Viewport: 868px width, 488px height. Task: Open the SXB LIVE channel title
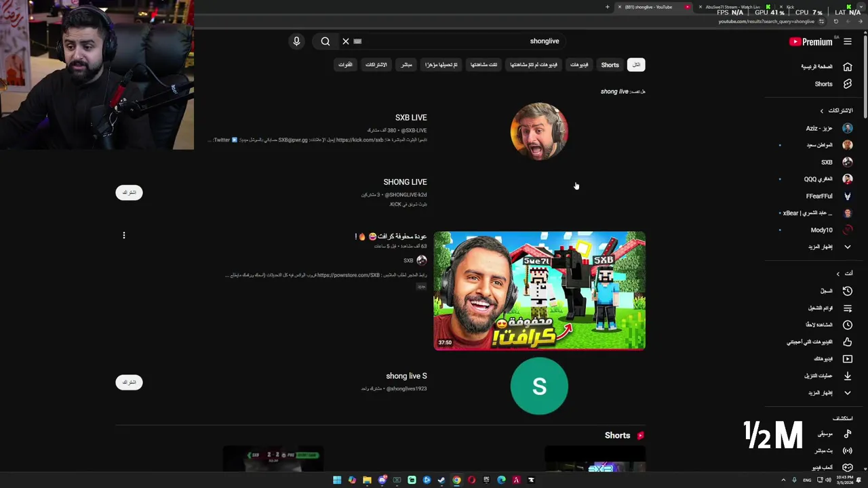(411, 118)
